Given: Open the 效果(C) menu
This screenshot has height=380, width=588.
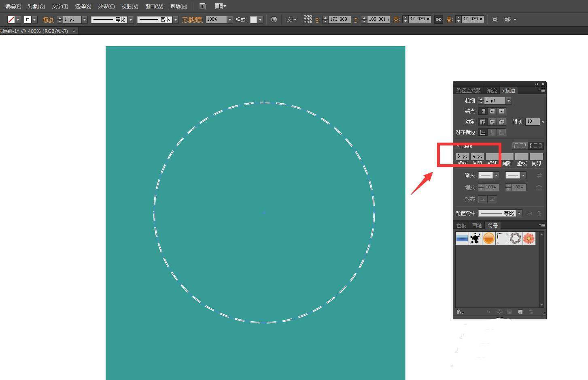Looking at the screenshot, I should click(106, 6).
